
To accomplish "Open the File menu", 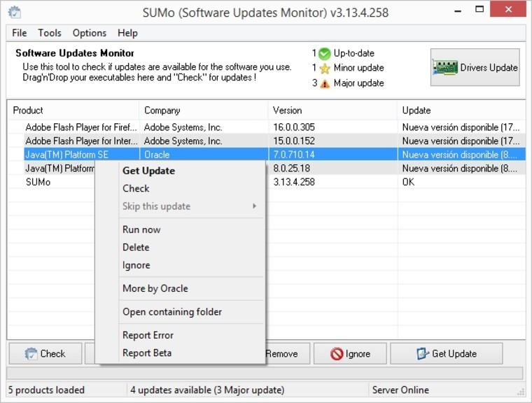I will pyautogui.click(x=20, y=33).
